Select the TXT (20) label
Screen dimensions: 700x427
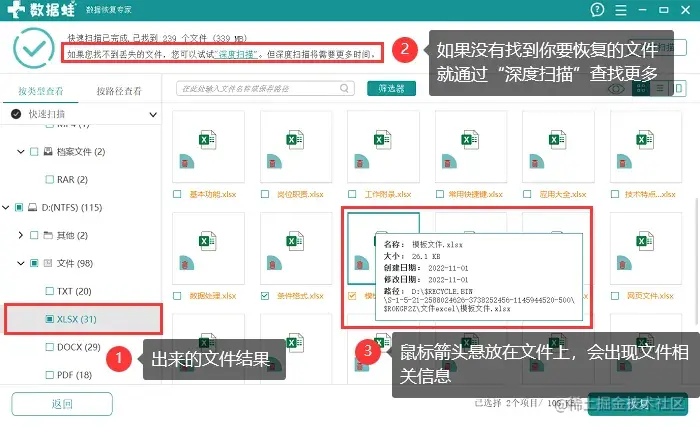[74, 291]
